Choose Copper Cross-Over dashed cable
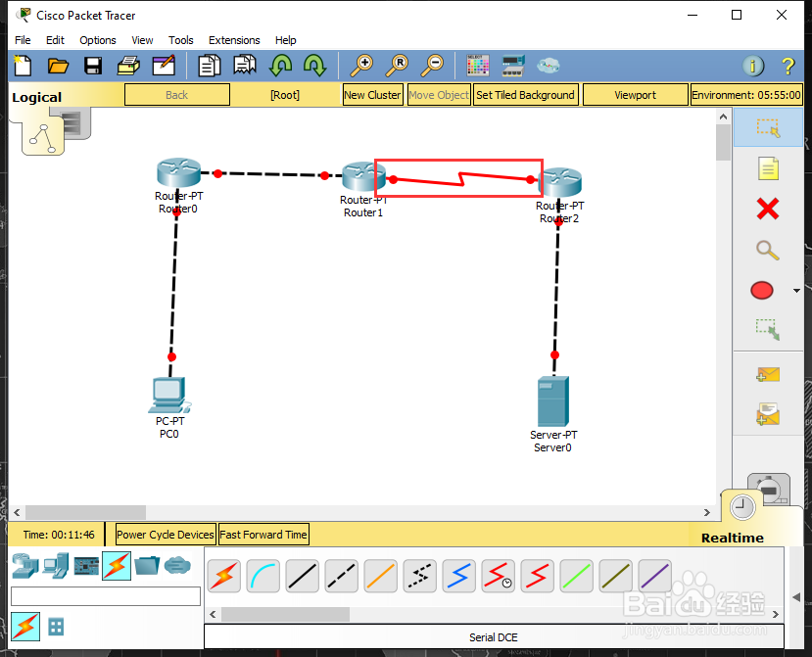 [x=341, y=576]
